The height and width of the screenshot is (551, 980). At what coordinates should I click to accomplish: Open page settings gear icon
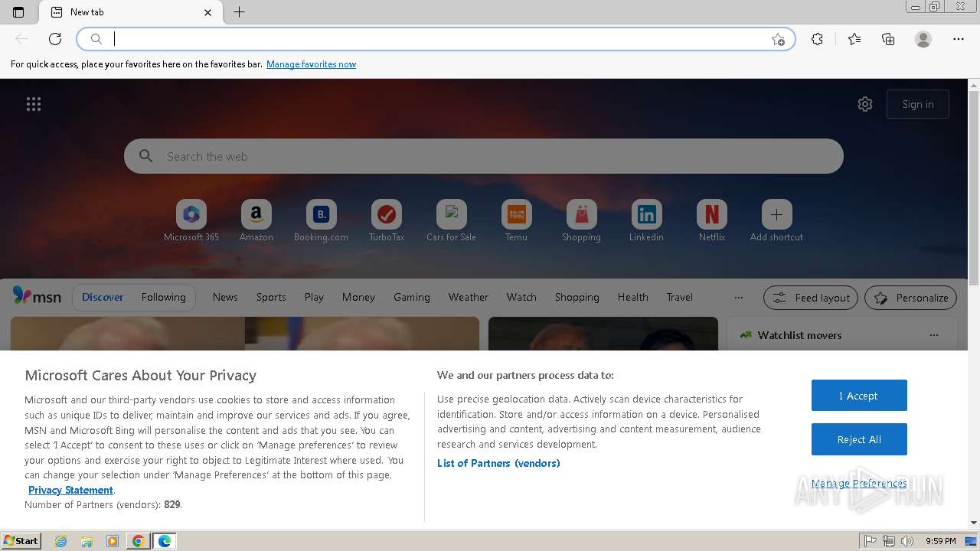pos(865,104)
